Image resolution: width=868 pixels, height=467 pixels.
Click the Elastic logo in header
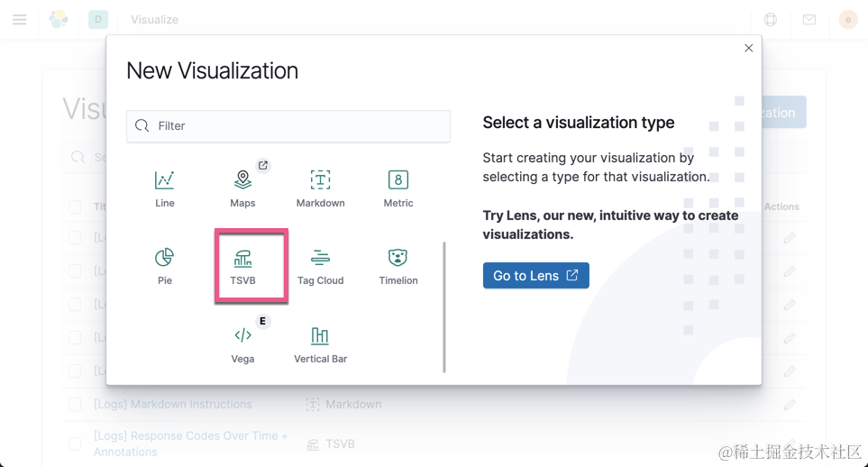point(59,20)
